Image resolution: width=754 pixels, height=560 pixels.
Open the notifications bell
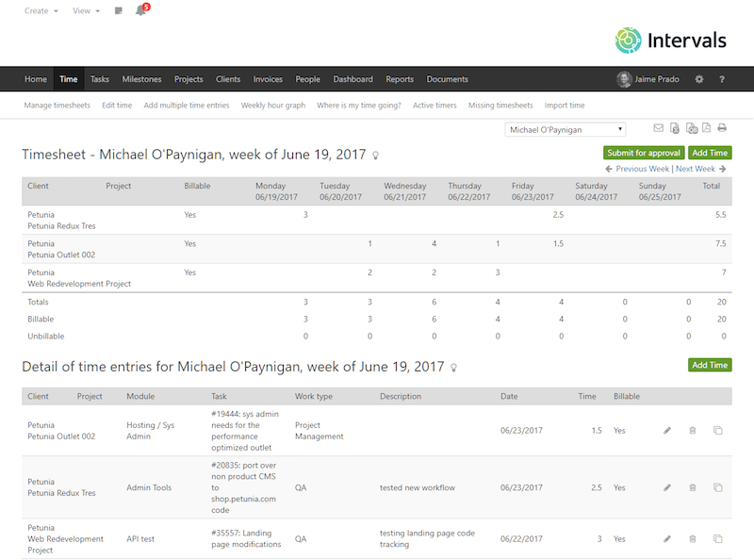point(139,10)
